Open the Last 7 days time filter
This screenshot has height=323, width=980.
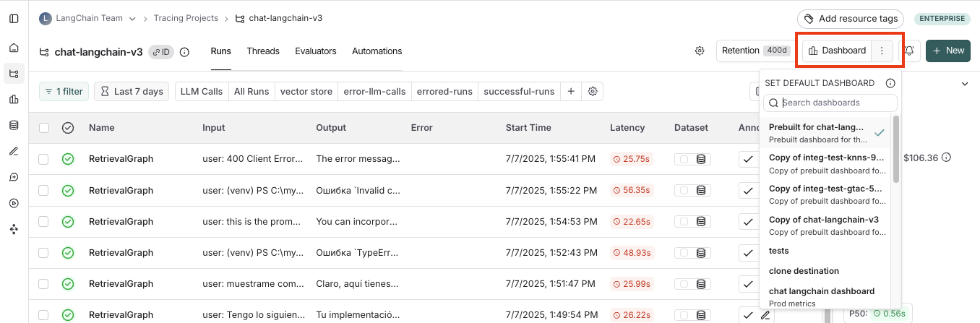pyautogui.click(x=132, y=92)
